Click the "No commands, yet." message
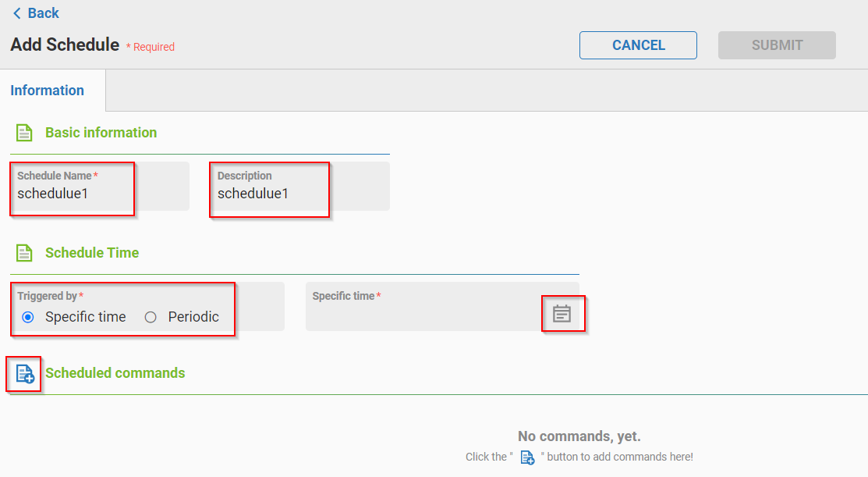Screen dimensions: 868x477 [579, 436]
